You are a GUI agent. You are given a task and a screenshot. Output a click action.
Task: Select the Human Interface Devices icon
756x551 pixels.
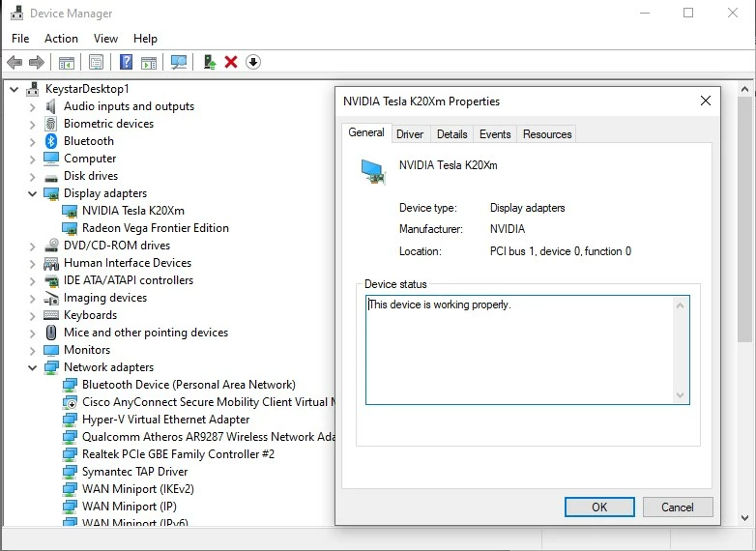(x=51, y=263)
